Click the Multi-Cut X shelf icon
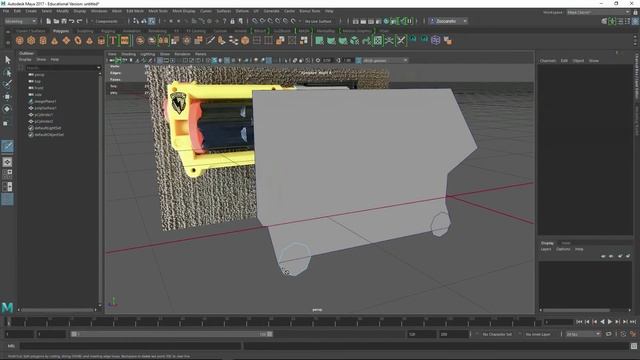Viewport: 640px width, 360px height. pyautogui.click(x=401, y=40)
